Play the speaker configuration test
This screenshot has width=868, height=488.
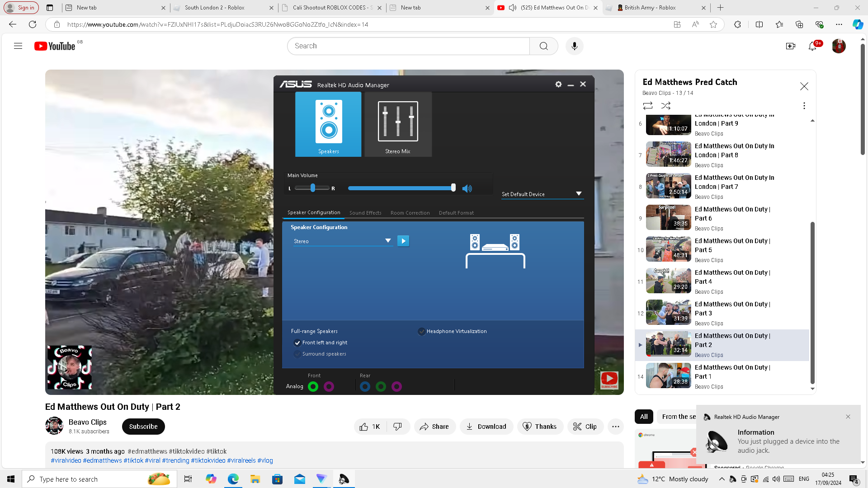(x=403, y=241)
